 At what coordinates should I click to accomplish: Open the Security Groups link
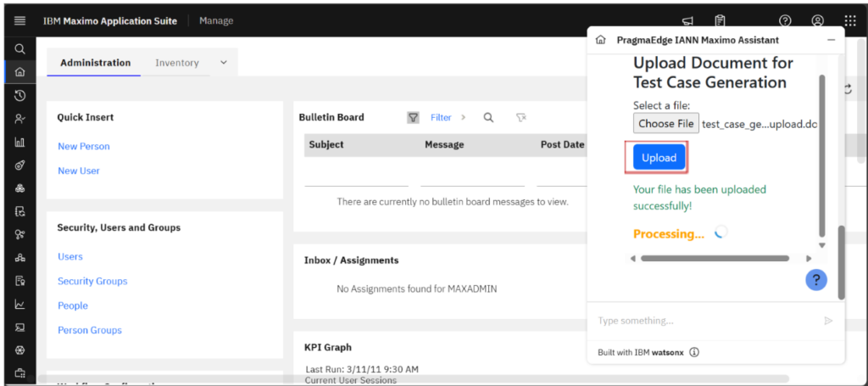pos(92,281)
